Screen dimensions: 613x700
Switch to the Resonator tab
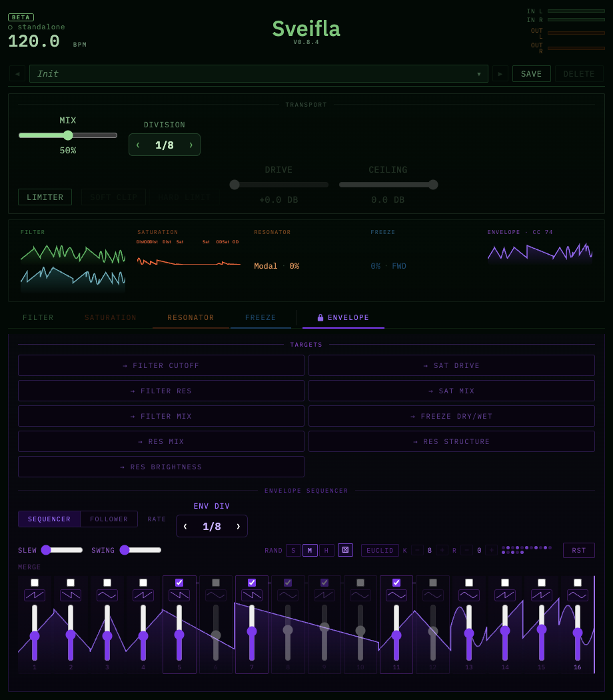(x=191, y=317)
